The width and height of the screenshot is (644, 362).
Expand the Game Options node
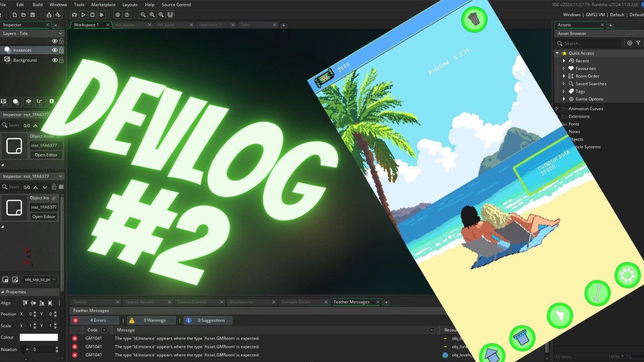(564, 99)
